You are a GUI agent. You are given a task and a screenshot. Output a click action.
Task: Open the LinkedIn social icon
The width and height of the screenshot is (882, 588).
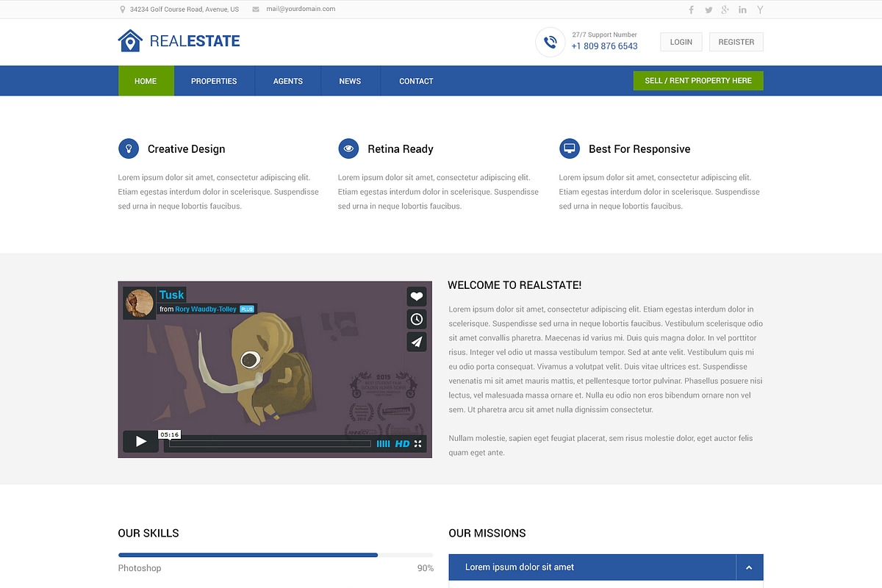pyautogui.click(x=742, y=10)
